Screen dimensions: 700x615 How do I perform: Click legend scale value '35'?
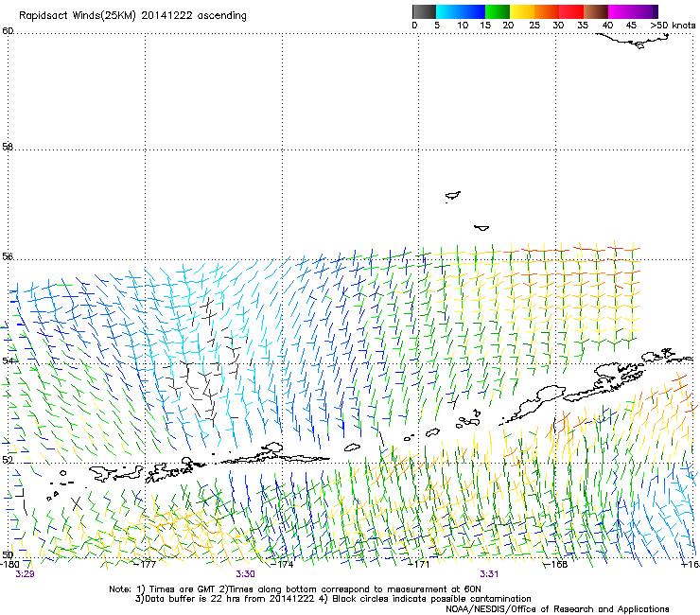583,26
